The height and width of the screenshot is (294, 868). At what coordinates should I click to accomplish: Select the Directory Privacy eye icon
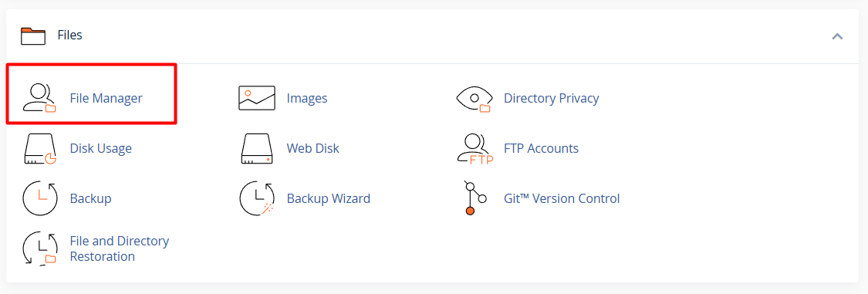pos(474,98)
